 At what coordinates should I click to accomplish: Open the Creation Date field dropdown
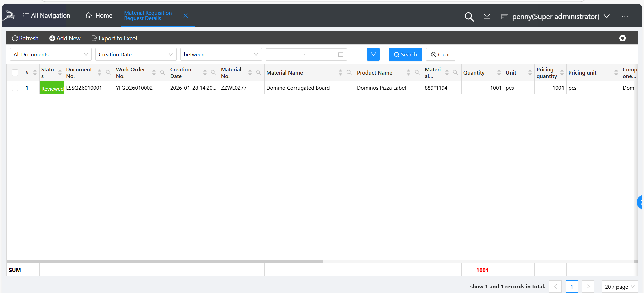coord(136,54)
